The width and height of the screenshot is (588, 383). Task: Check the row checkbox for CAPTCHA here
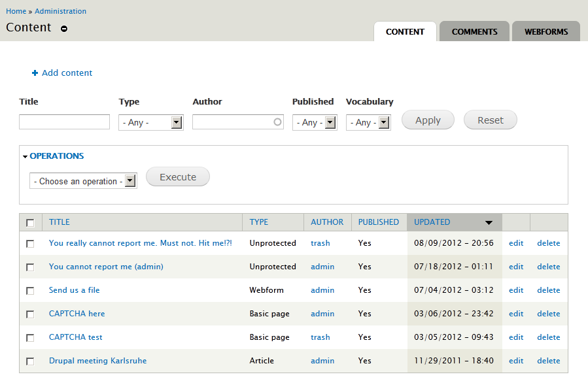click(30, 314)
